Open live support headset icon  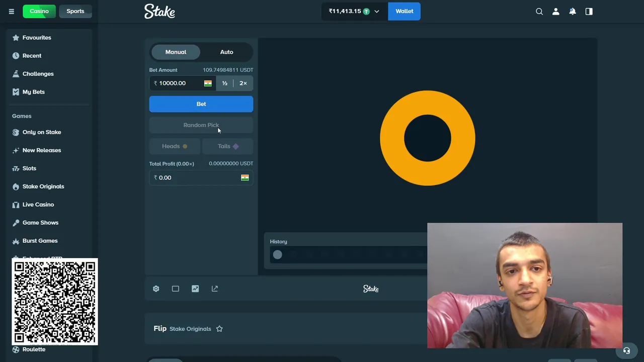626,351
